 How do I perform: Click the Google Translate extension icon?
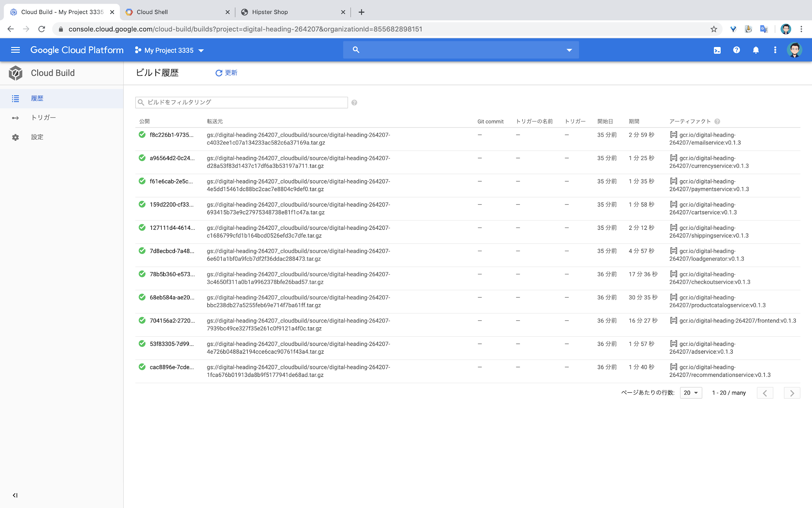pyautogui.click(x=764, y=29)
